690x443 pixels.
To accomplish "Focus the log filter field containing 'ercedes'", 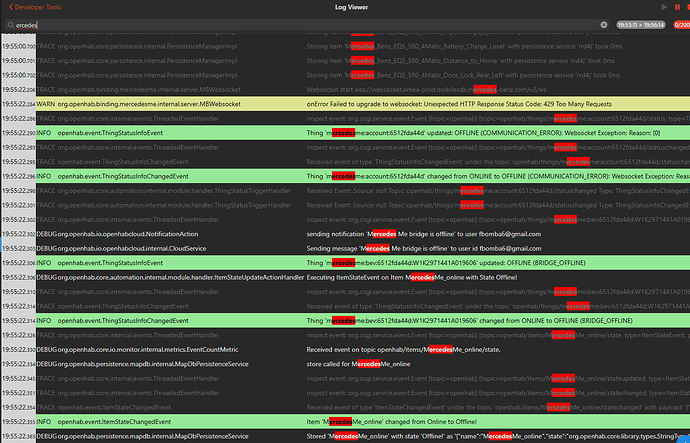I will pyautogui.click(x=308, y=25).
